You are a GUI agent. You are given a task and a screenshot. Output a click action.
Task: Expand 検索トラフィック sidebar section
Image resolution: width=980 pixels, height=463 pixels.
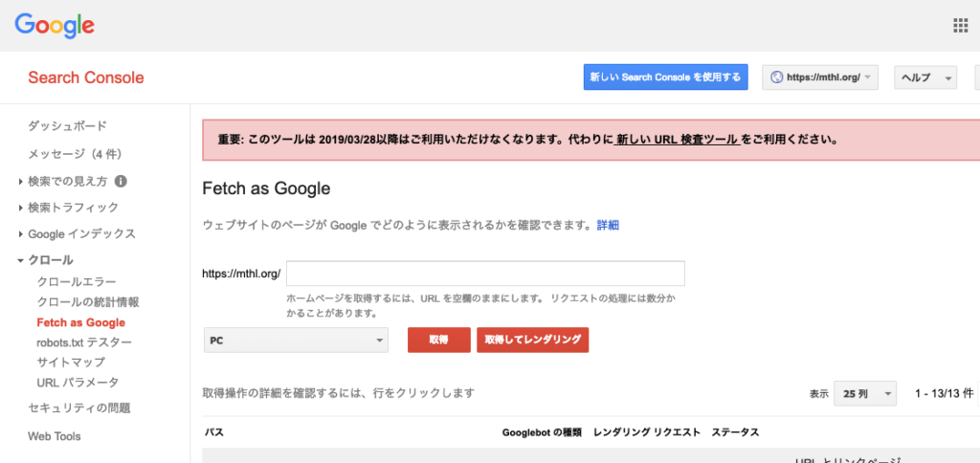click(68, 207)
